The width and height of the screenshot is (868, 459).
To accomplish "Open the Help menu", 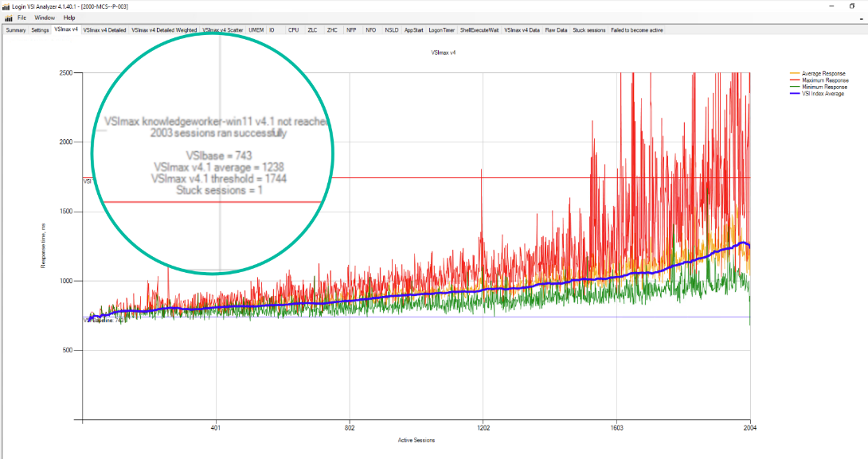I will coord(69,18).
